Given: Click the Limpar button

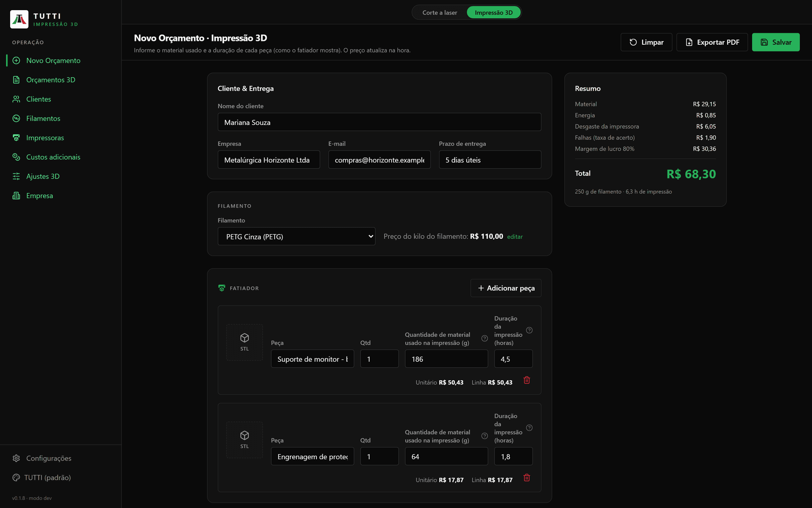Looking at the screenshot, I should click(646, 42).
